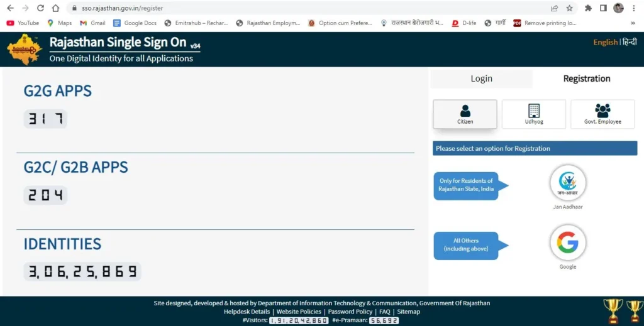This screenshot has height=326, width=644.
Task: Click the G2C/G2B apps counter 204
Action: 45,195
